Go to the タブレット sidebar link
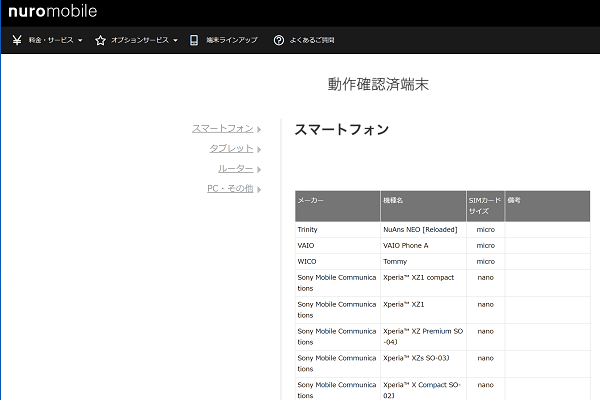The width and height of the screenshot is (600, 400). point(231,149)
